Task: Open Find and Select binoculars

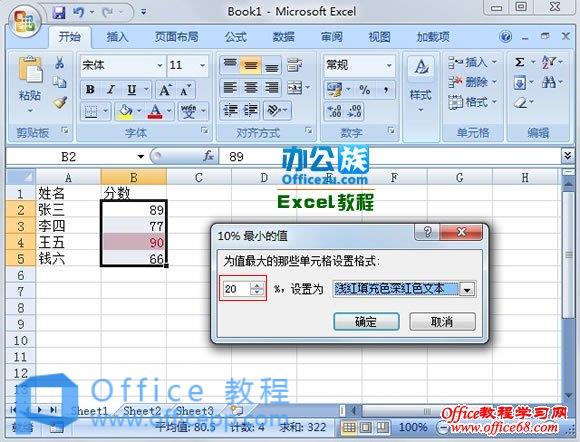Action: click(548, 82)
